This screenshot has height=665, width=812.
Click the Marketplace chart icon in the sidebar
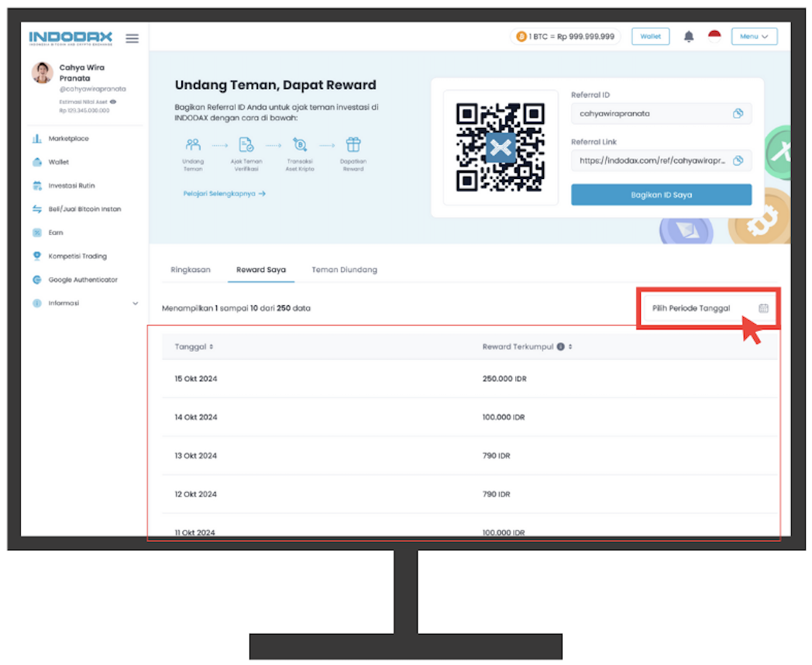36,138
